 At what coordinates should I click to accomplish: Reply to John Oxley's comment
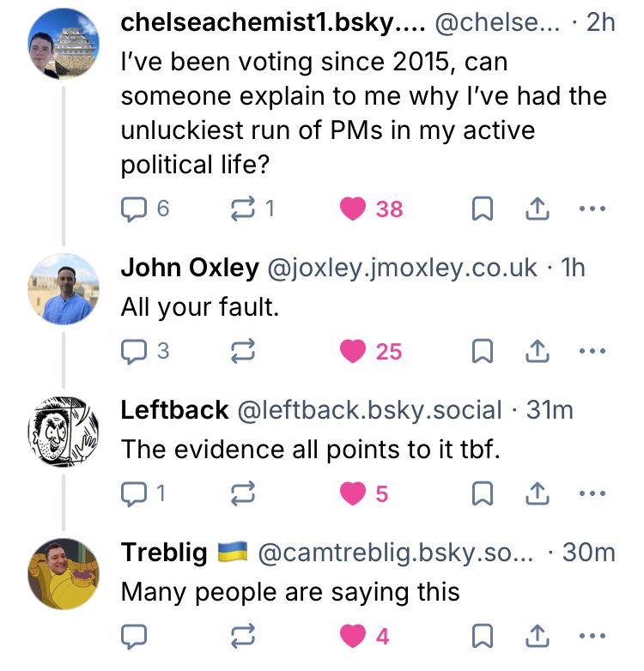point(134,351)
